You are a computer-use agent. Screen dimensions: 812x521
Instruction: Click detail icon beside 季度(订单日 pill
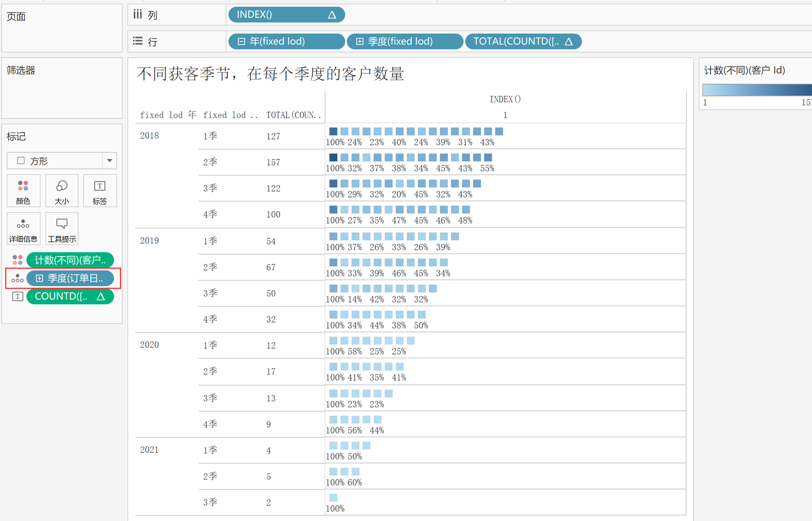point(17,278)
